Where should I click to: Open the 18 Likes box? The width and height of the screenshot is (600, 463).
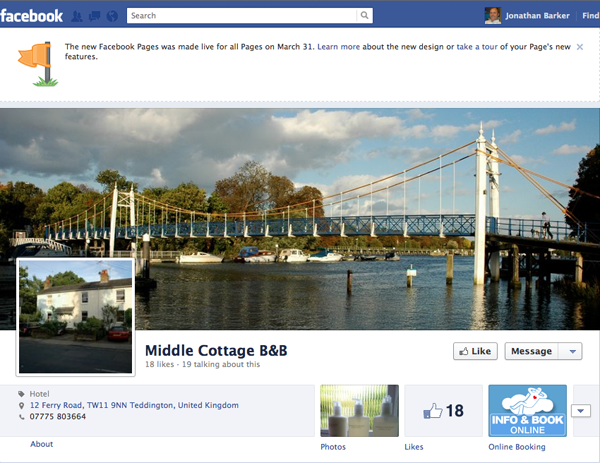point(443,411)
